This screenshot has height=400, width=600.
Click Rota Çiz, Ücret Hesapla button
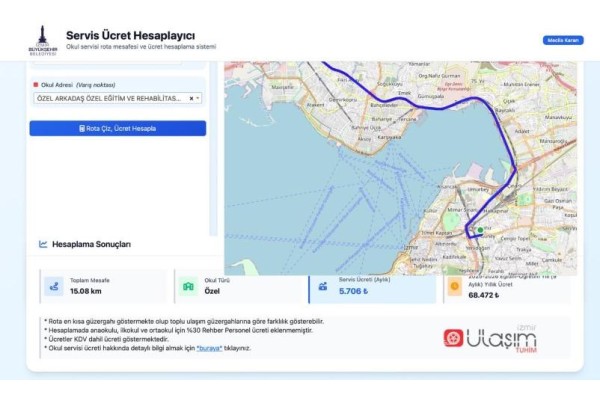(117, 128)
